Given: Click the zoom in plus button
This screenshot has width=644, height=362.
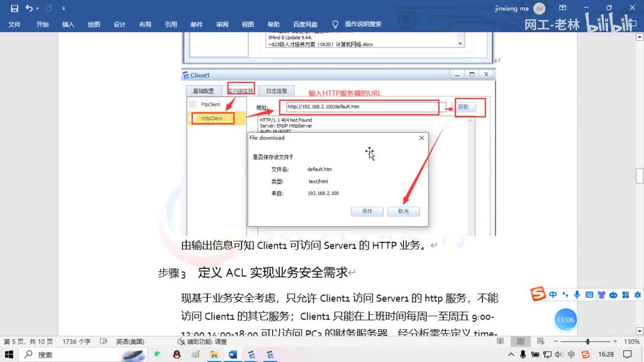Looking at the screenshot, I should [x=615, y=341].
